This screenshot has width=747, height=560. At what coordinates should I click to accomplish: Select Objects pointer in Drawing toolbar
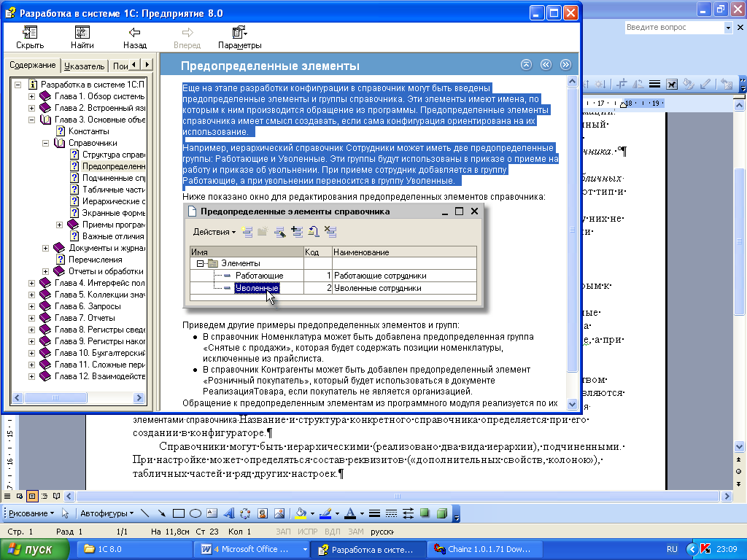coord(65,513)
